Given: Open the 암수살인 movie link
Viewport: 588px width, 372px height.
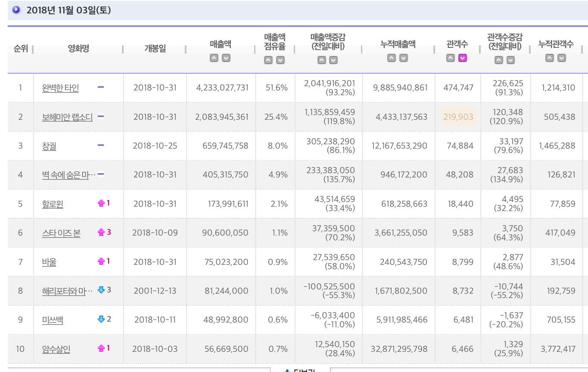Looking at the screenshot, I should coord(56,349).
